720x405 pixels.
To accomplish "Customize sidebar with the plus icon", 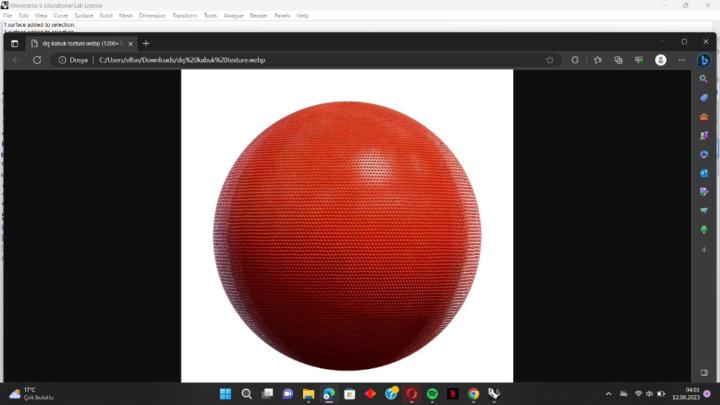I will coord(704,250).
